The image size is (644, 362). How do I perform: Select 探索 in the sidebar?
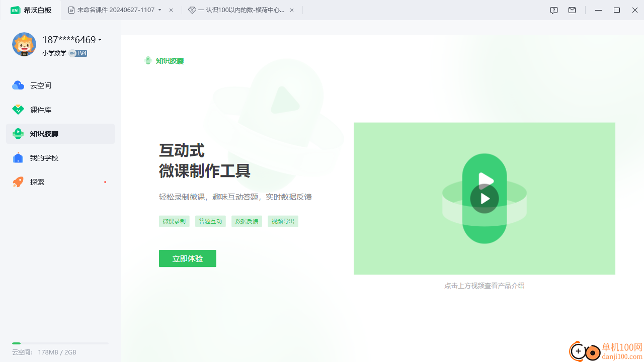point(60,182)
